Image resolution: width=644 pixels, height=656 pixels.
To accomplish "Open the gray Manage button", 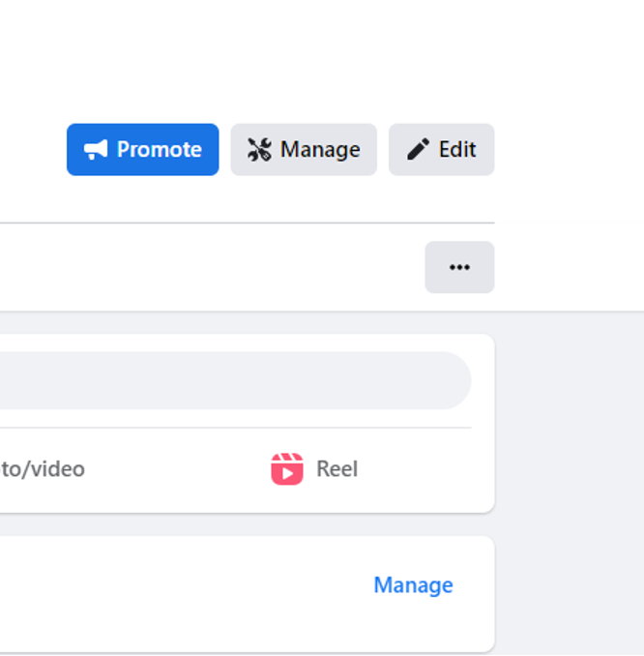I will pos(304,150).
